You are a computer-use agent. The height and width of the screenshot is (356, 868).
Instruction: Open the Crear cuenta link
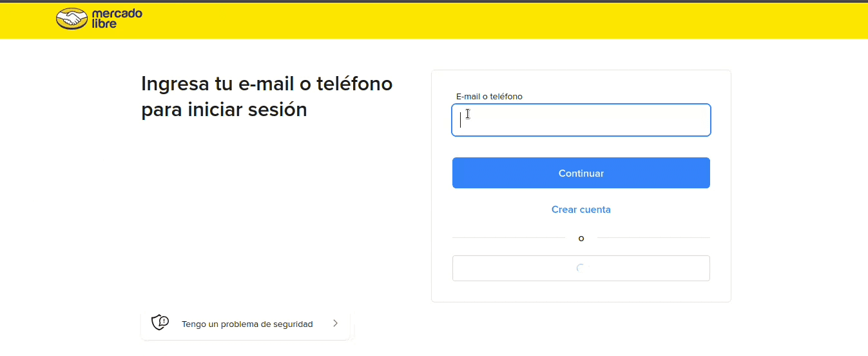click(x=581, y=210)
